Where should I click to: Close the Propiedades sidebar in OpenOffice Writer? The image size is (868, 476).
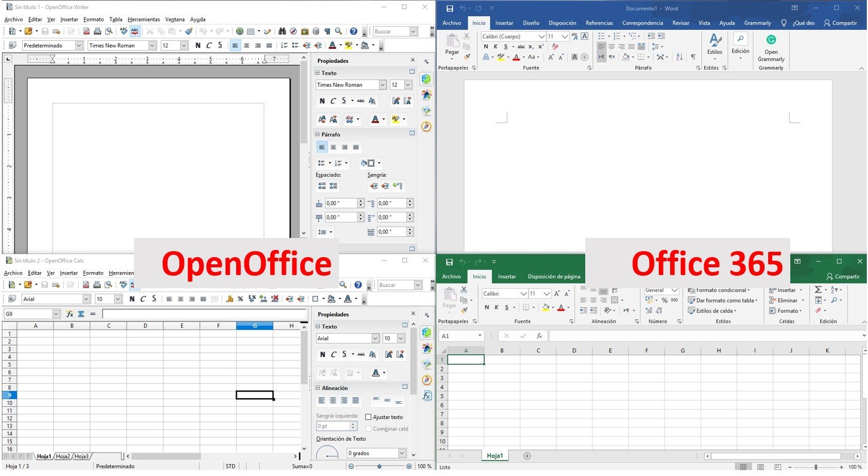(412, 60)
